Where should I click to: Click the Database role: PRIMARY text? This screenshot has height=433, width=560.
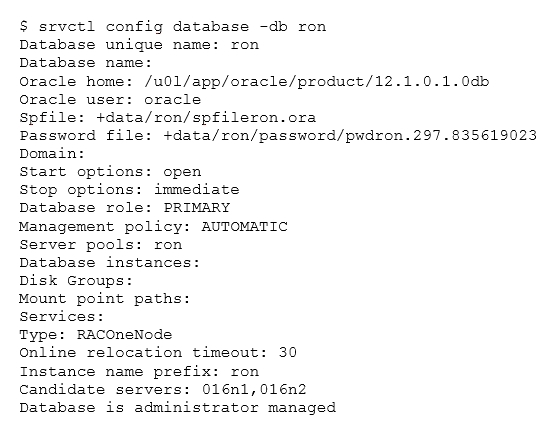coord(125,208)
